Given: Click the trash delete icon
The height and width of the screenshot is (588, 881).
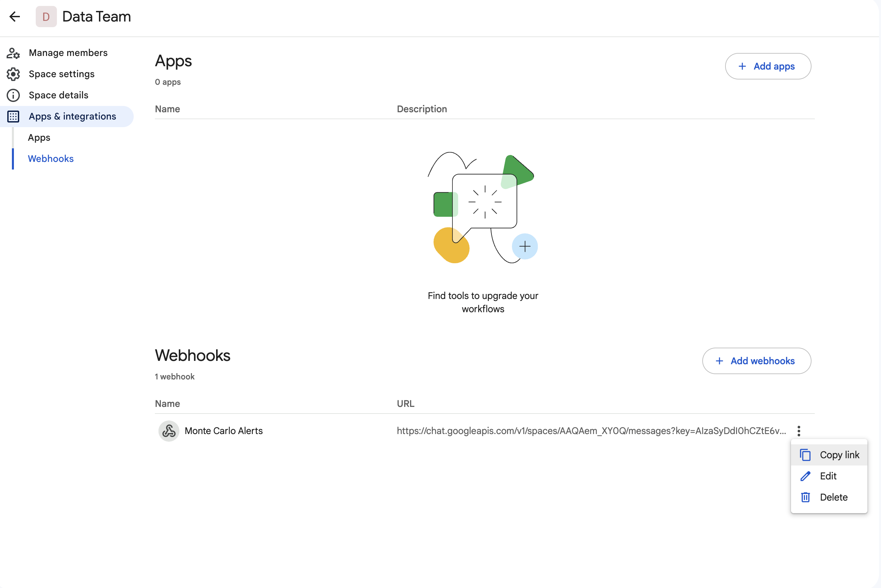Looking at the screenshot, I should 805,497.
